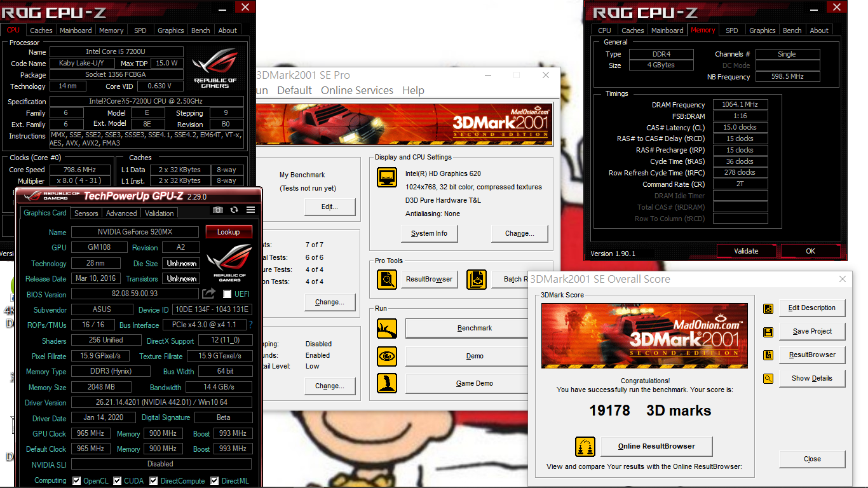Open Bench tab in CPU-Z memory window

pos(792,30)
